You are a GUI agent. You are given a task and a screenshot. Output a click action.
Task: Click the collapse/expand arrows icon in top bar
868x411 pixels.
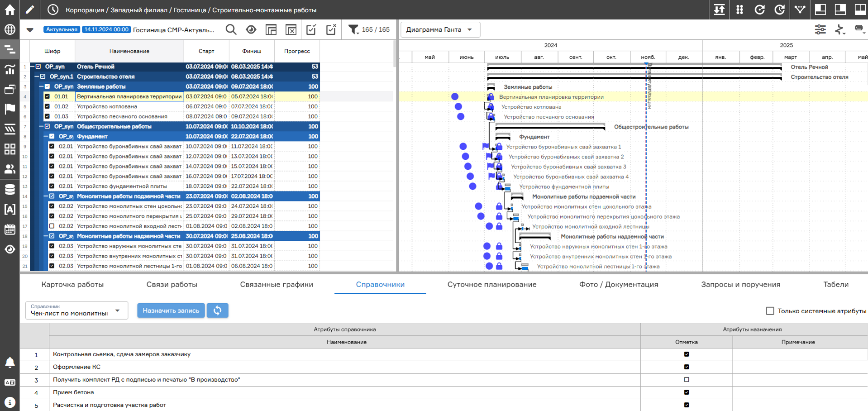719,10
